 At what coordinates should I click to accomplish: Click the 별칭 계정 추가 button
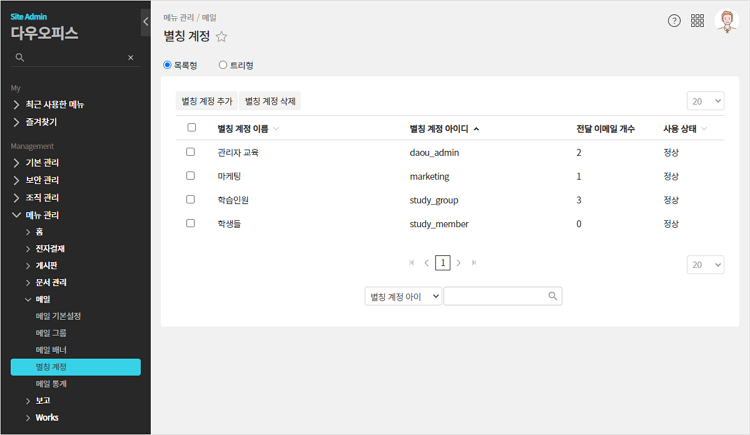[206, 101]
